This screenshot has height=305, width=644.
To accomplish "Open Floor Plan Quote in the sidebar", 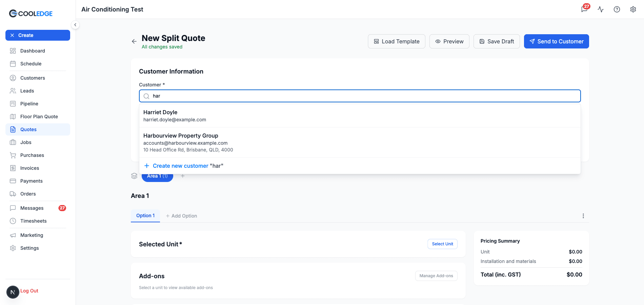I will point(38,117).
